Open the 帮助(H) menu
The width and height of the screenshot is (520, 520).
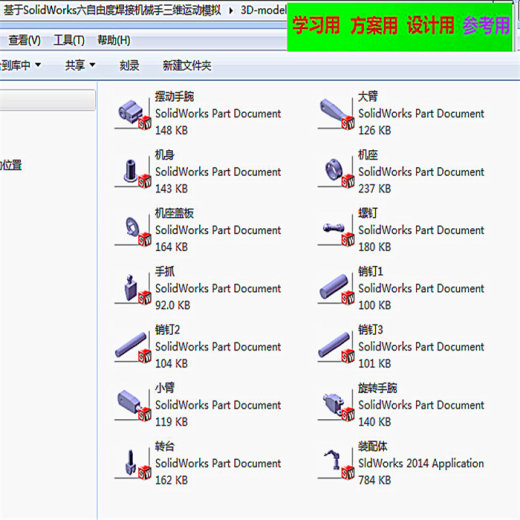114,40
